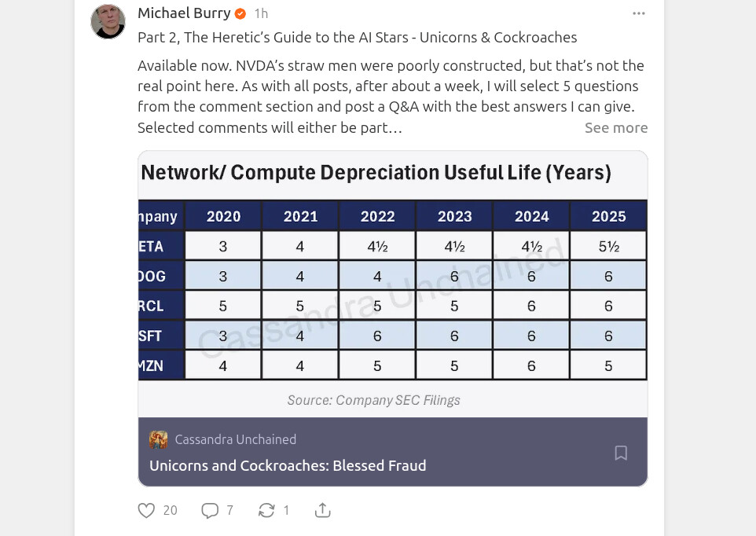
Task: Click the Michael Burry author name
Action: tap(184, 13)
